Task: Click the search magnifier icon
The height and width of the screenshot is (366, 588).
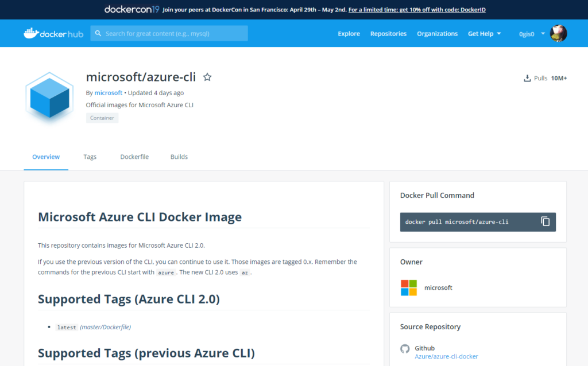Action: (98, 33)
